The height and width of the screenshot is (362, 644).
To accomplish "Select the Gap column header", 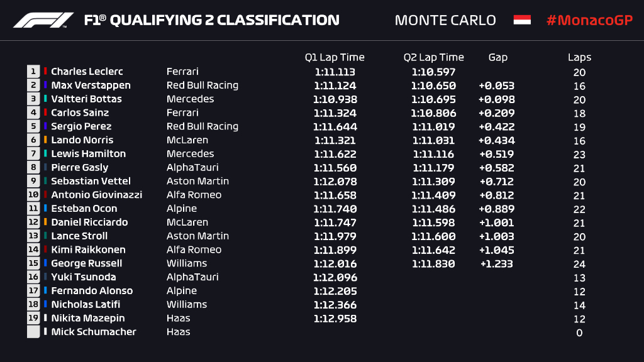I will coord(498,57).
